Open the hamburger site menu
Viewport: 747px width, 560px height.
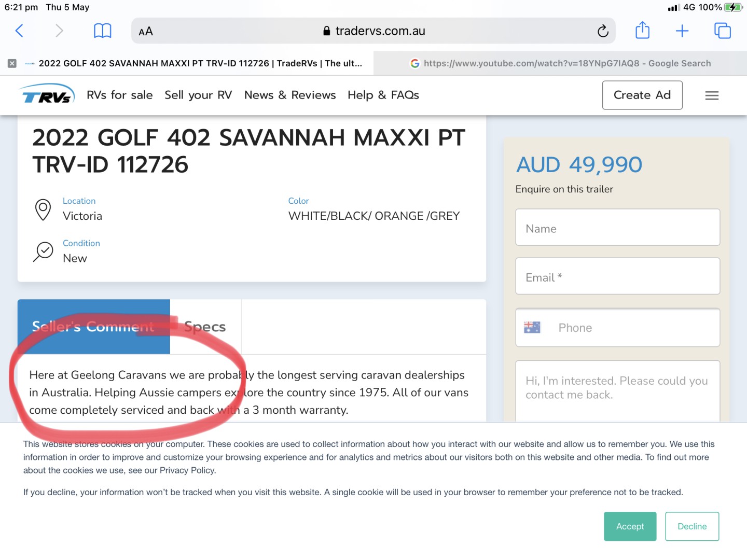712,95
